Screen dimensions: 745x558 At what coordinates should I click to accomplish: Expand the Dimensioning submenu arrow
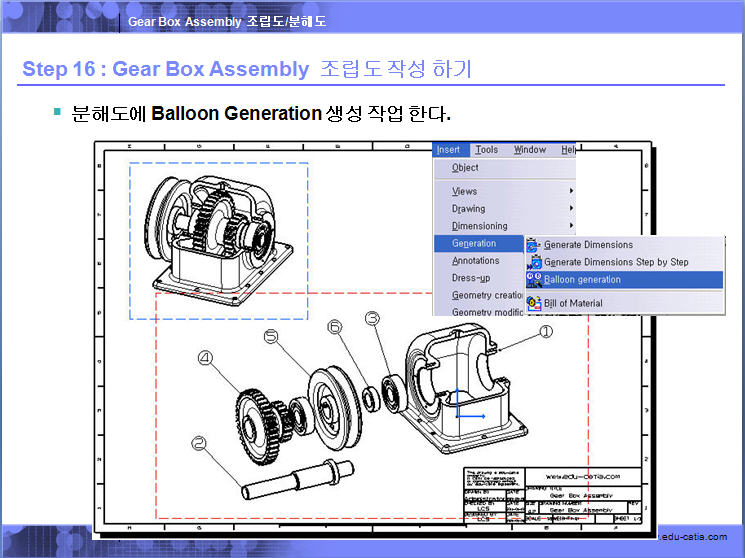[x=572, y=226]
